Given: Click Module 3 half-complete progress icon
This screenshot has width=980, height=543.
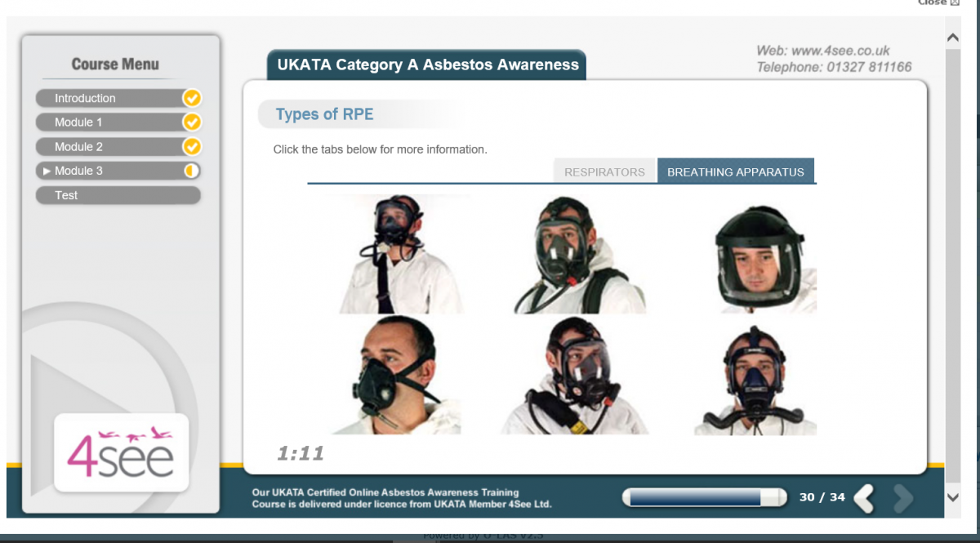Looking at the screenshot, I should point(192,171).
